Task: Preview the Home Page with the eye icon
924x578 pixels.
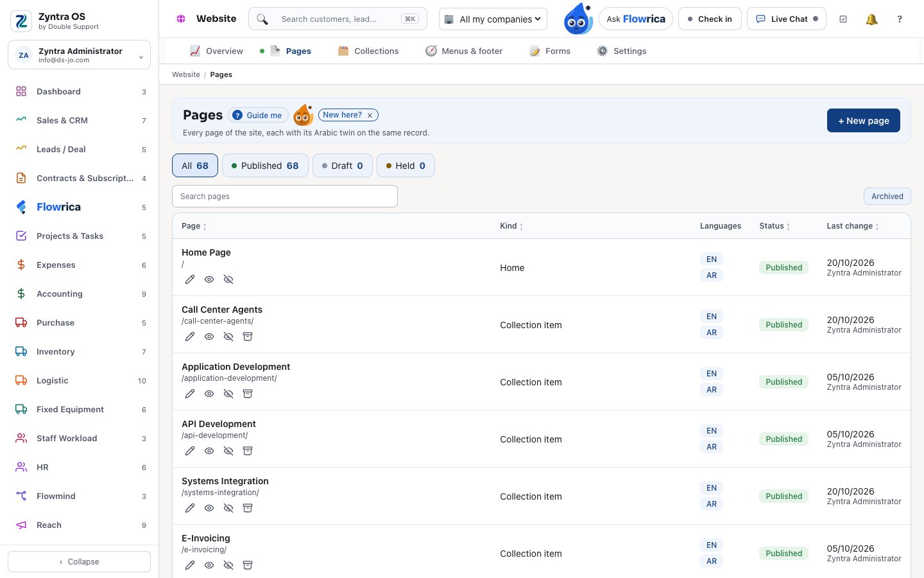Action: tap(209, 279)
